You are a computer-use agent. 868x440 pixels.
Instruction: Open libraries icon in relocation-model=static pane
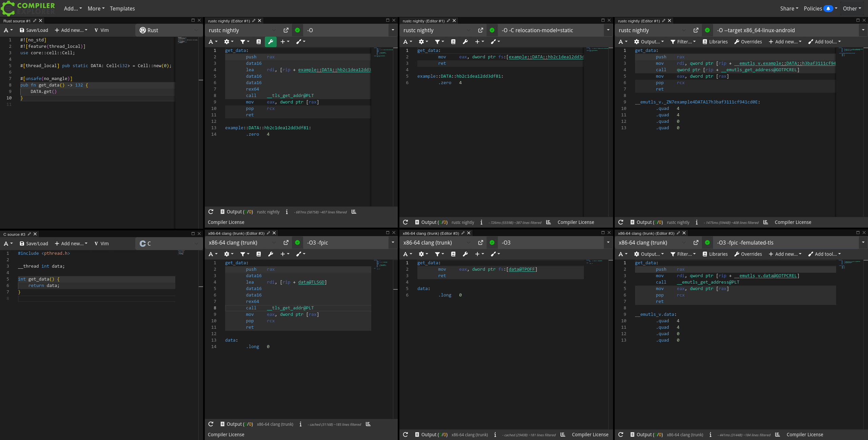coord(453,42)
